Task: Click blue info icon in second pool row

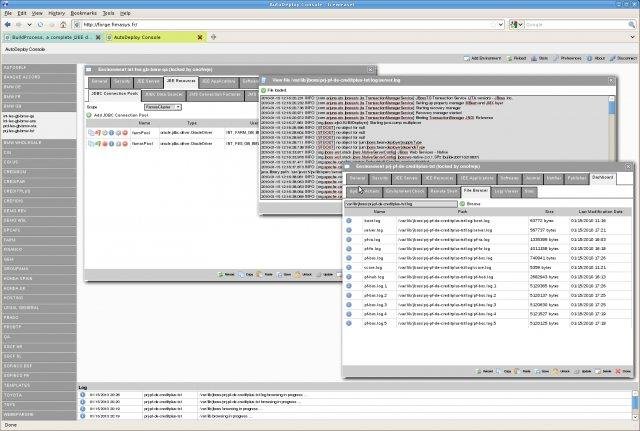Action: (111, 144)
